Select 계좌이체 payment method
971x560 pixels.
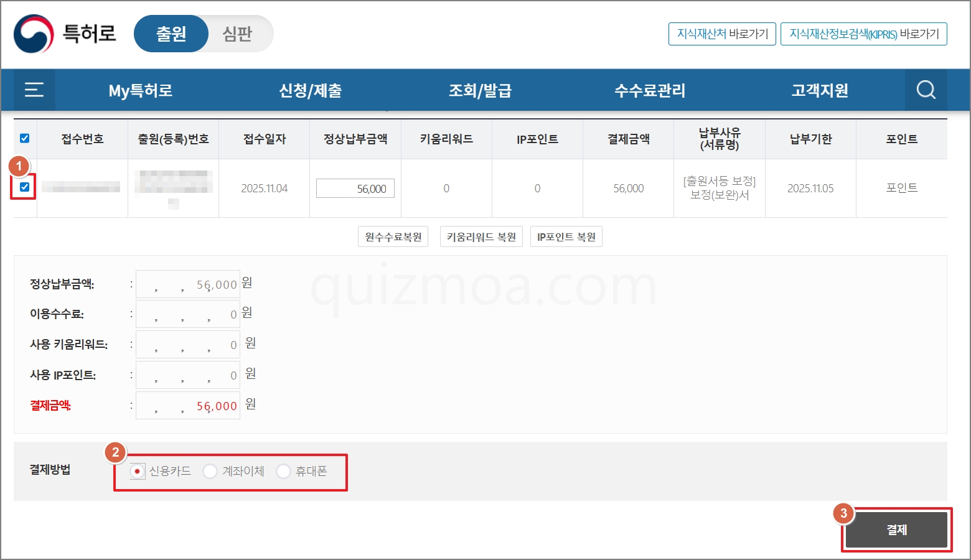(x=210, y=471)
